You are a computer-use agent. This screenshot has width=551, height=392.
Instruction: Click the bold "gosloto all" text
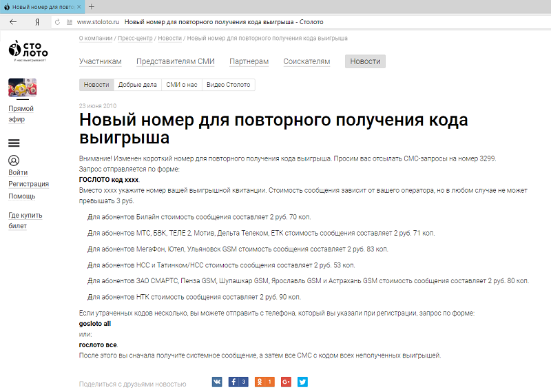pyautogui.click(x=95, y=323)
